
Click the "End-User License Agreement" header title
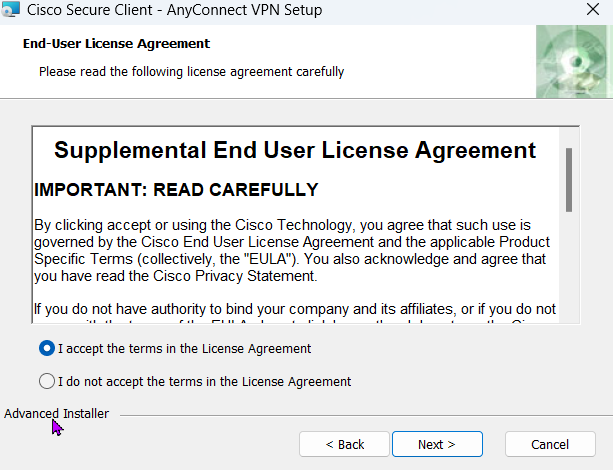[116, 44]
